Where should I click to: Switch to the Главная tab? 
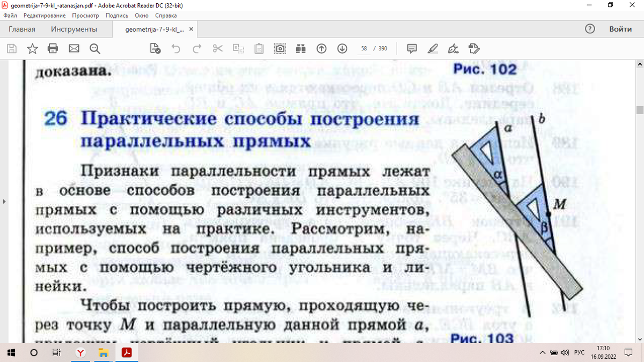[x=22, y=29]
